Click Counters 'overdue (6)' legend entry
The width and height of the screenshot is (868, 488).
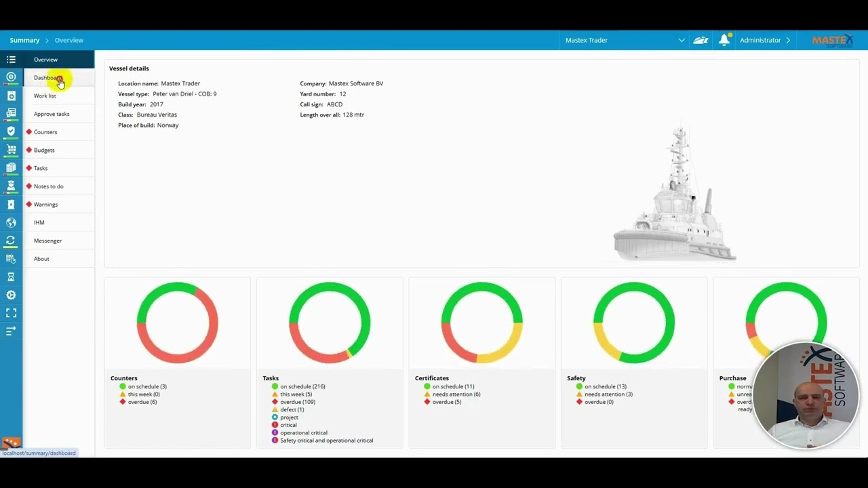pyautogui.click(x=138, y=402)
